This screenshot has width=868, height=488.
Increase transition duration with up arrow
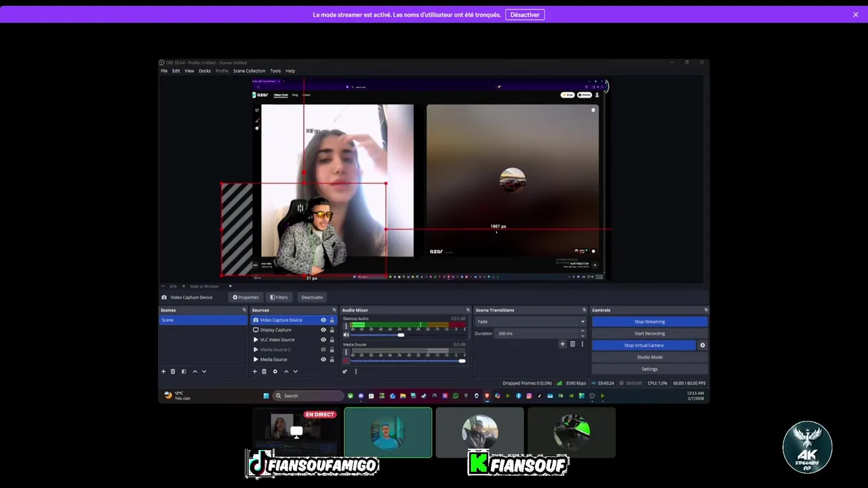pyautogui.click(x=583, y=331)
